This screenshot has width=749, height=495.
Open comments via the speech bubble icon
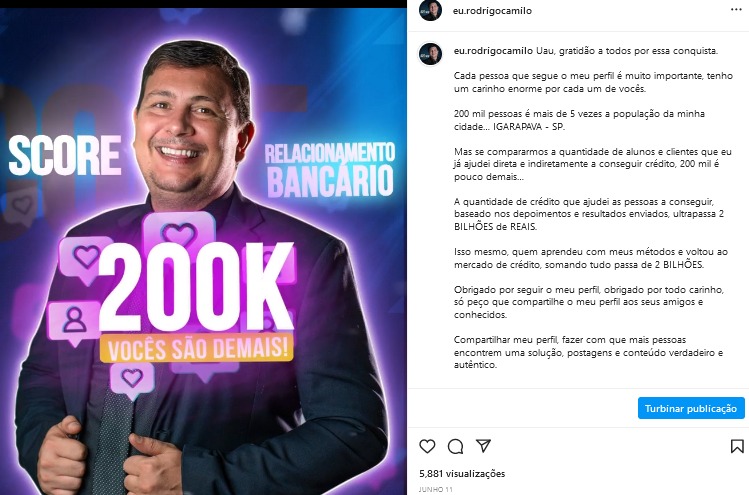(x=455, y=446)
